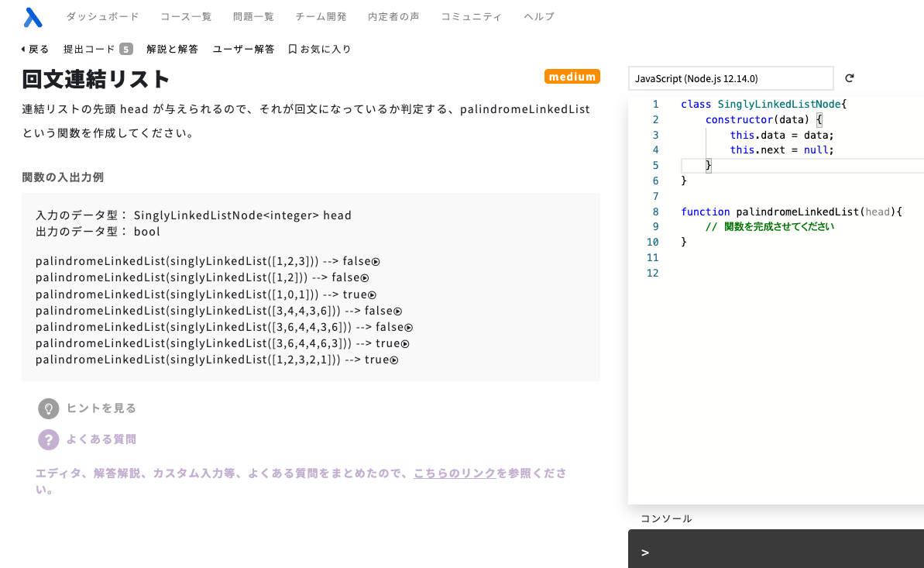Screen dimensions: 924x568
Task: Run example singlyLinkedList([1,2,3,2,1]) play icon
Action: click(x=394, y=360)
